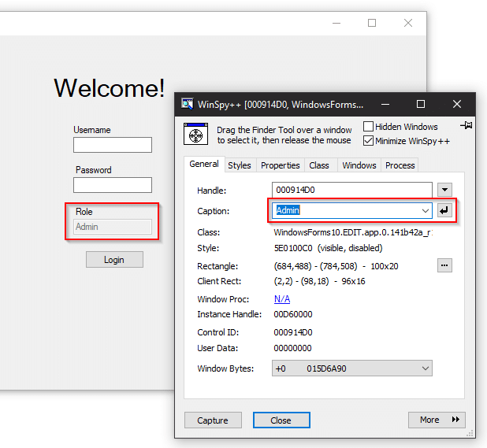This screenshot has width=487, height=448.
Task: Open the Windows tab
Action: click(359, 165)
